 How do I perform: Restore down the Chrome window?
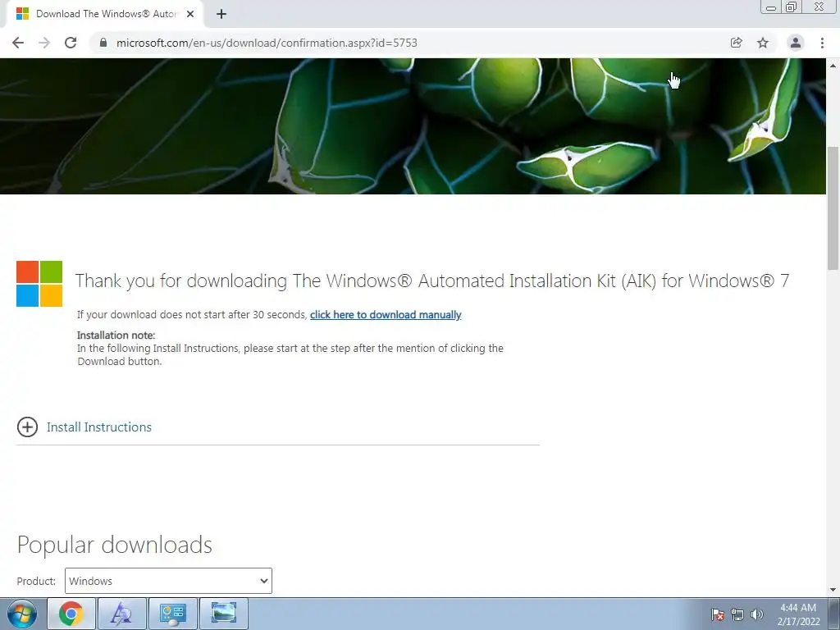[792, 7]
